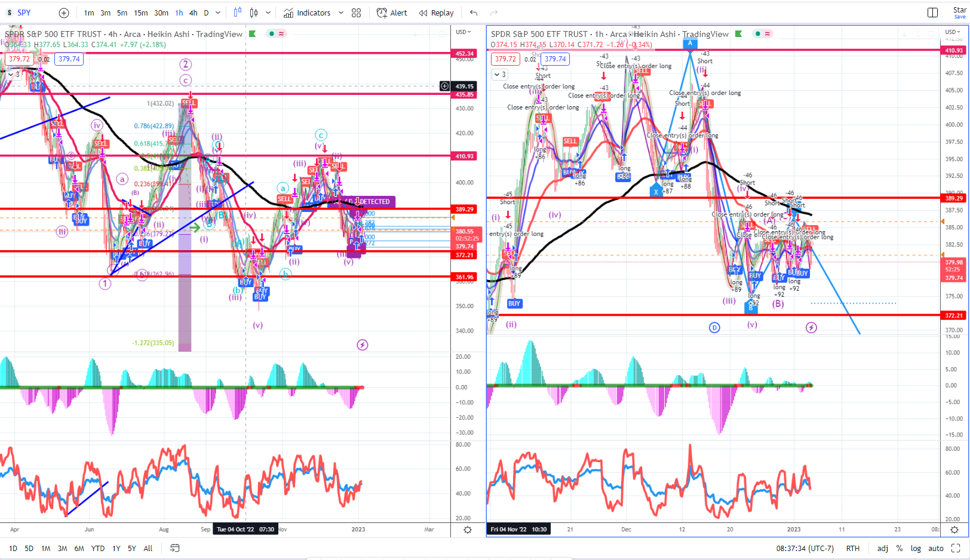Screen dimensions: 970x560
Task: Select the 15m timeframe
Action: tap(141, 13)
